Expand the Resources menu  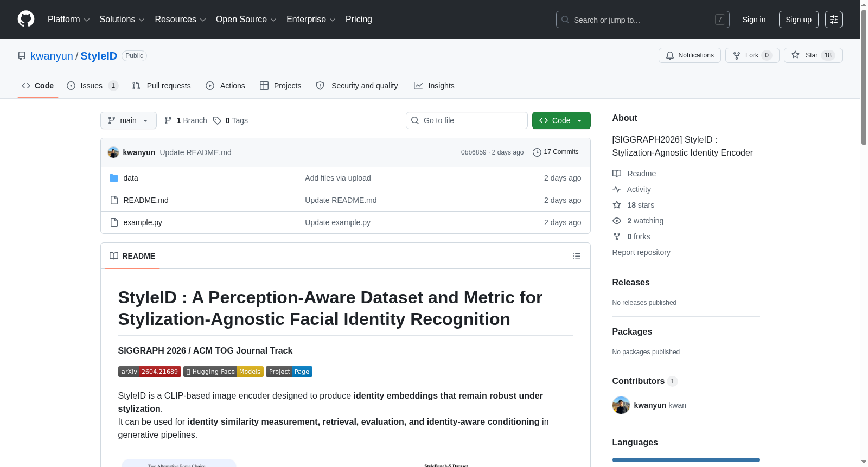coord(180,20)
